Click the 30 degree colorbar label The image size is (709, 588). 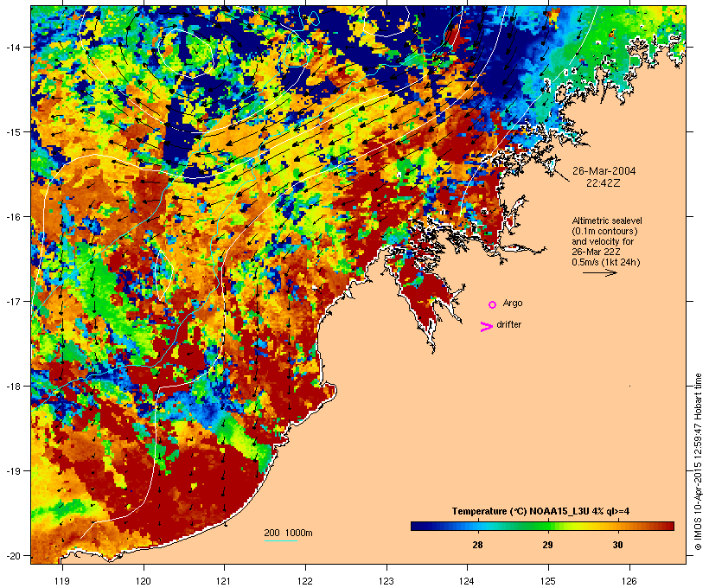point(617,545)
